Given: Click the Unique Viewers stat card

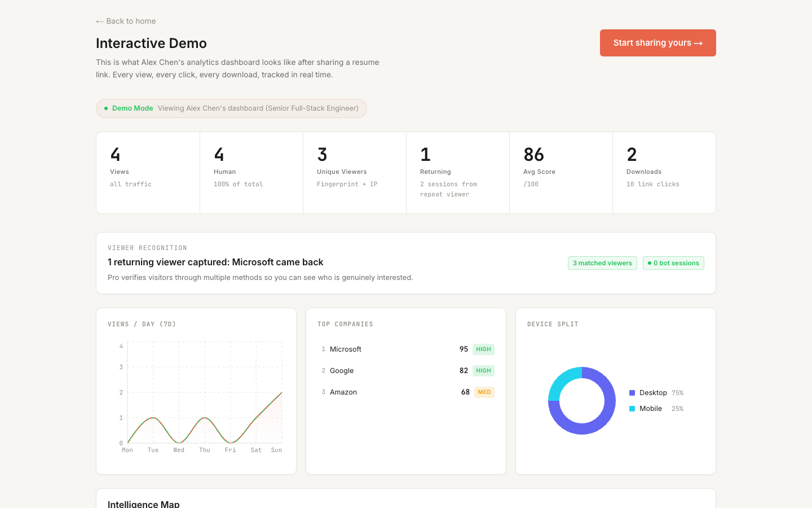Looking at the screenshot, I should click(354, 169).
